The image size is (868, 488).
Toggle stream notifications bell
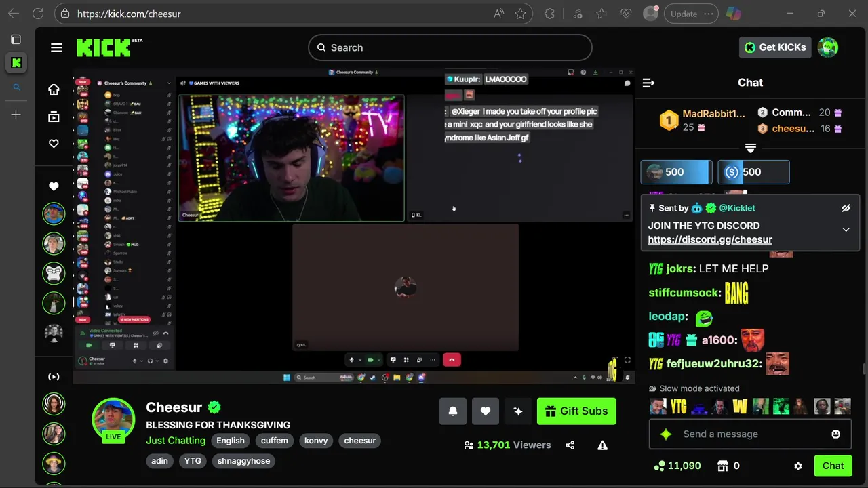pyautogui.click(x=453, y=411)
